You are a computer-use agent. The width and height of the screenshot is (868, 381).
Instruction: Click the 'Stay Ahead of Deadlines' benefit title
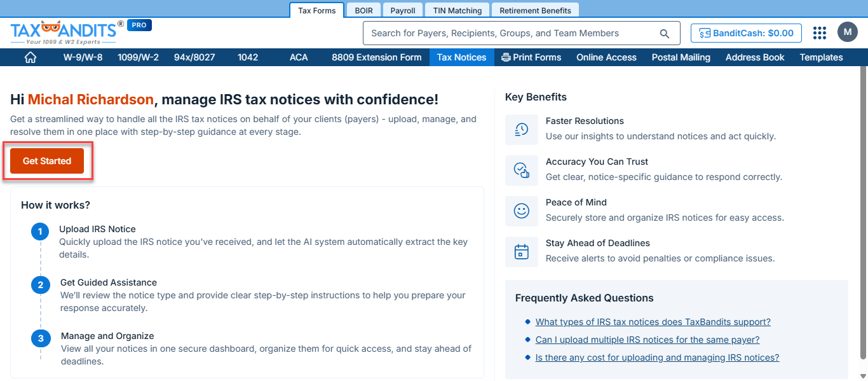pos(598,243)
